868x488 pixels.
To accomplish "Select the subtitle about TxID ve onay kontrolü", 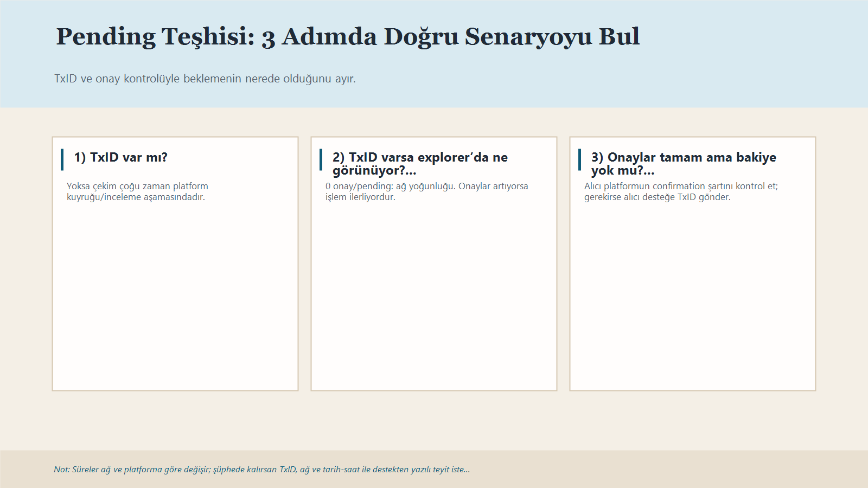I will [x=204, y=79].
